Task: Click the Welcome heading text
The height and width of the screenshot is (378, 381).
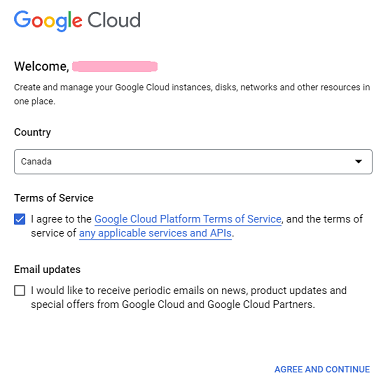Action: (42, 66)
